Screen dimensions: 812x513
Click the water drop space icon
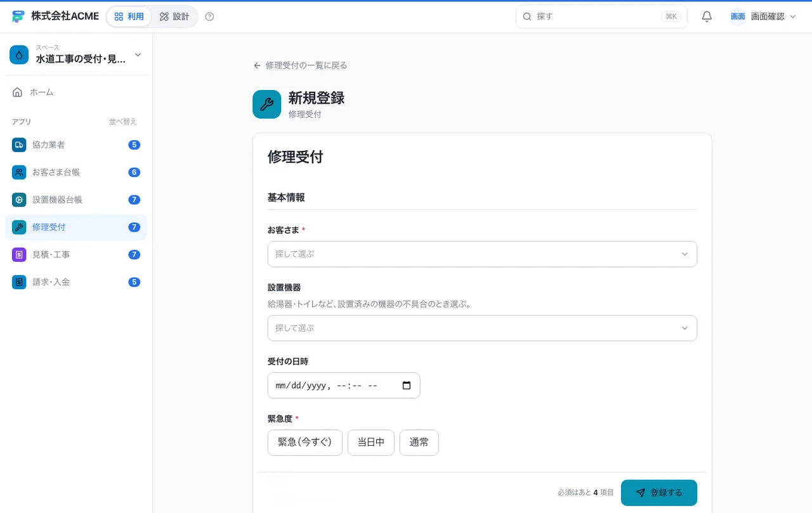coord(19,55)
